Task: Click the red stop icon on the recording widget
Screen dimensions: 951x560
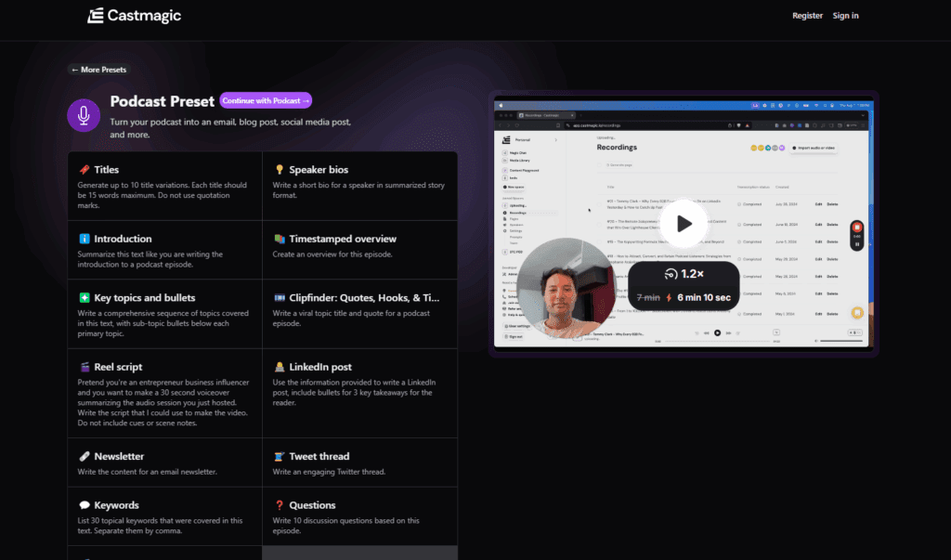Action: coord(857,227)
